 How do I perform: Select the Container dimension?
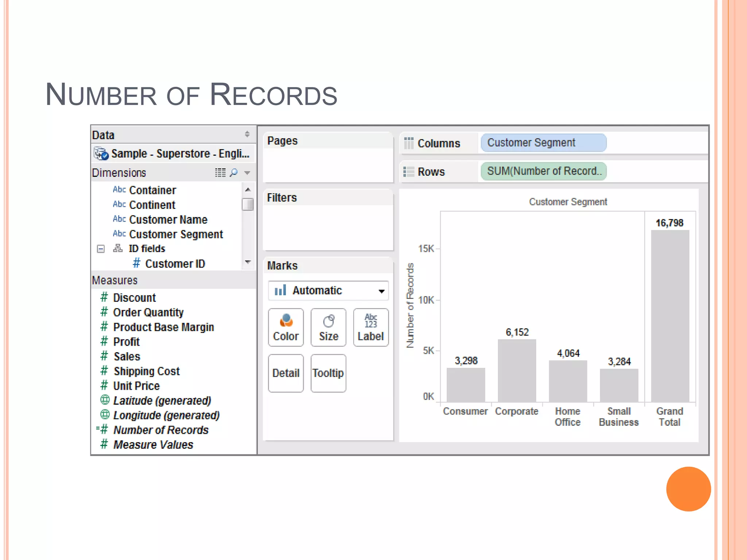click(152, 190)
